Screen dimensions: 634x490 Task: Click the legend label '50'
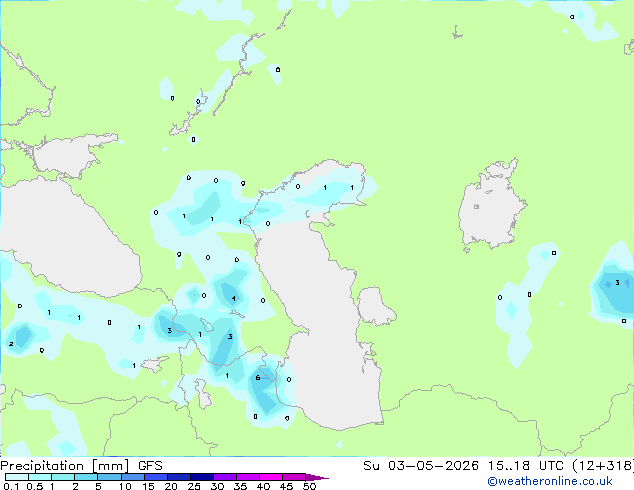tap(309, 486)
